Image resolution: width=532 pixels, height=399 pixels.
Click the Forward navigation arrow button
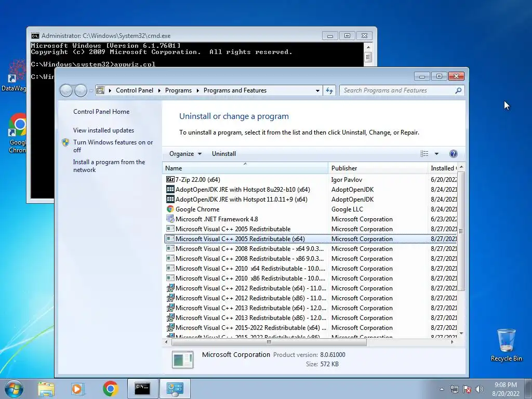coord(81,90)
